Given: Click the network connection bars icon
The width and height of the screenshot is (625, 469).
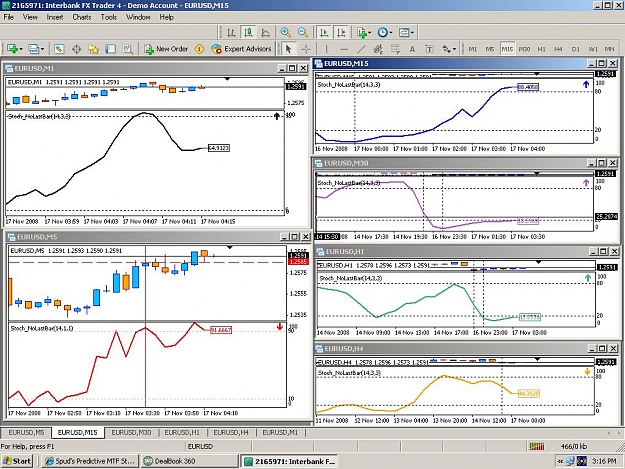Looking at the screenshot, I should tap(537, 446).
